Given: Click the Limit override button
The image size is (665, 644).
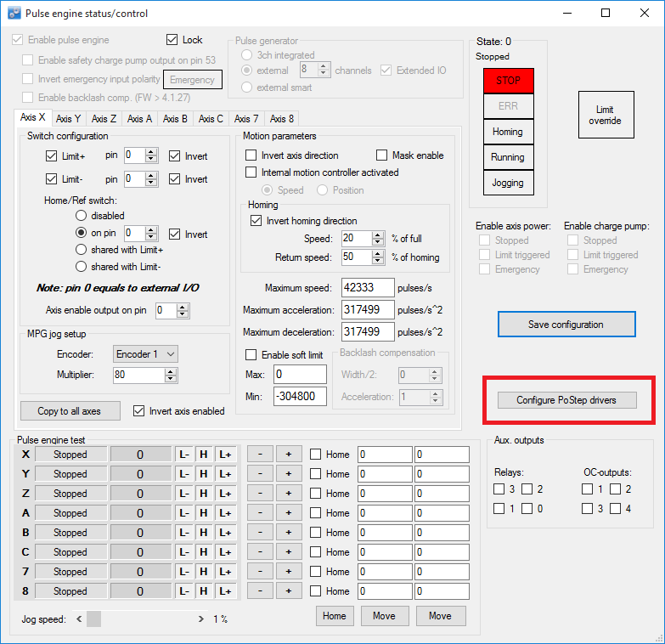Looking at the screenshot, I should click(x=606, y=115).
